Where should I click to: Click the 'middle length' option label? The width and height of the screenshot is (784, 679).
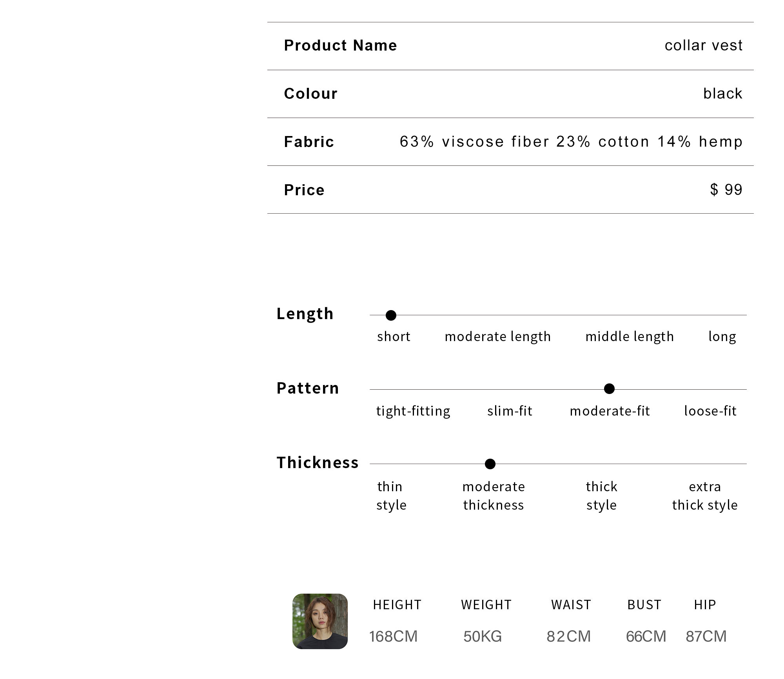(630, 337)
